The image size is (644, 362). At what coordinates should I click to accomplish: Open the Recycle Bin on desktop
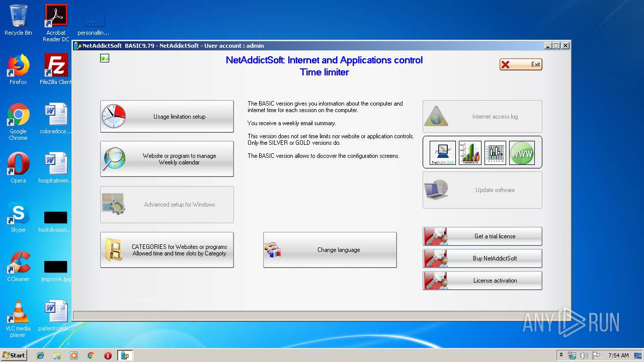[x=18, y=20]
